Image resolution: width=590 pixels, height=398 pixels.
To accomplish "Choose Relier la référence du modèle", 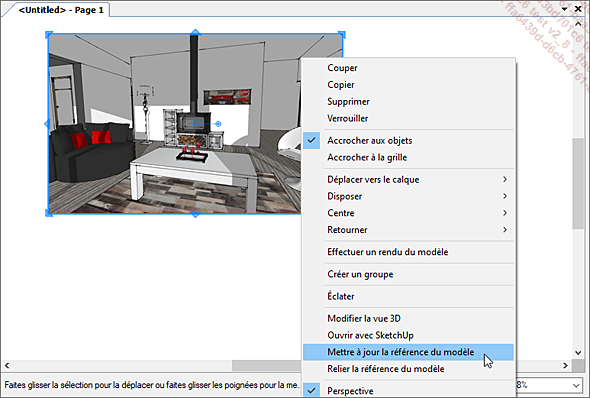I will click(x=408, y=369).
